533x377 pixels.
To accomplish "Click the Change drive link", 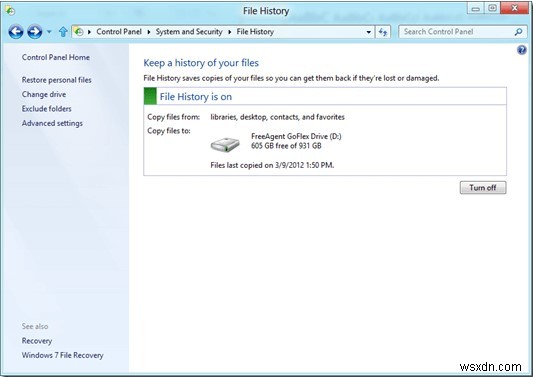I will pos(44,95).
